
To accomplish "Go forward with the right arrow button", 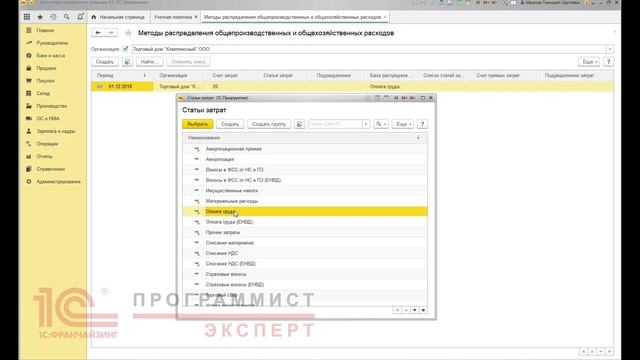I will tap(111, 33).
